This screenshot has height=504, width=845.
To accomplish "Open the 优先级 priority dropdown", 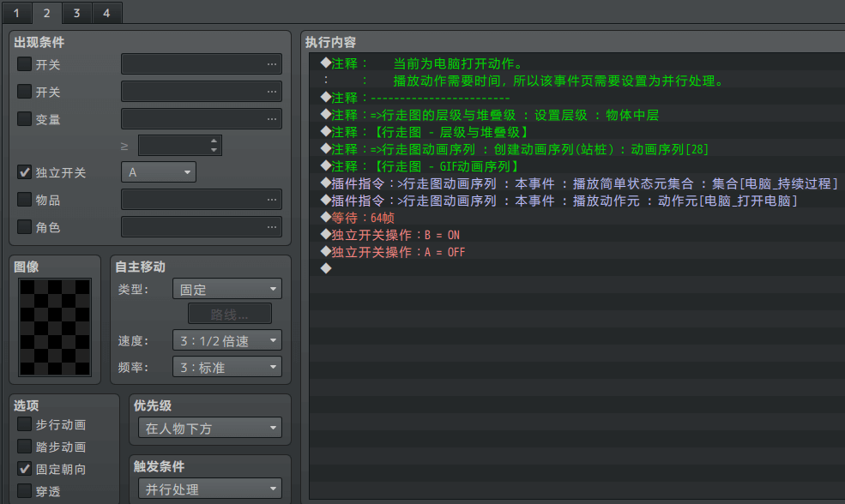I will click(x=209, y=428).
